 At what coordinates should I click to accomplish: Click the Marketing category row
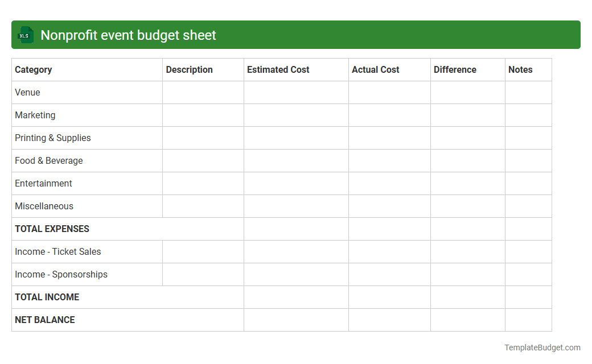(35, 115)
